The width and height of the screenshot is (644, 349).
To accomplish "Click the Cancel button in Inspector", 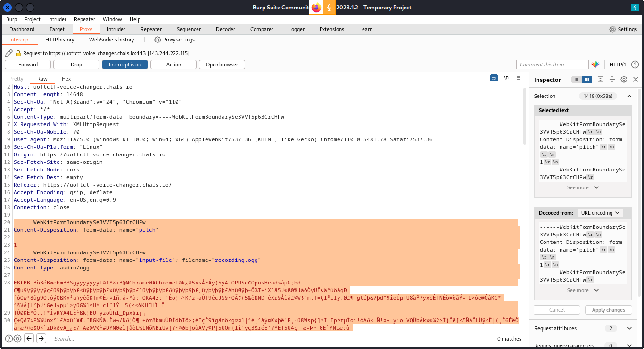I will point(557,310).
